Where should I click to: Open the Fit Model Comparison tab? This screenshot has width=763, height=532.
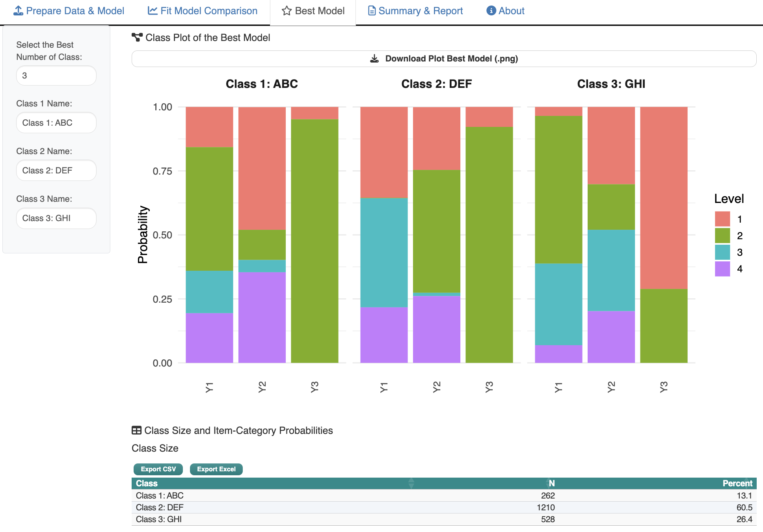pos(203,11)
